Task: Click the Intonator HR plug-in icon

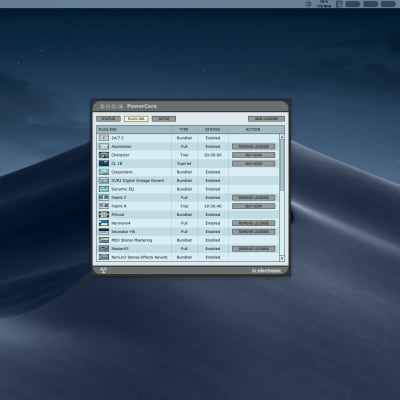Action: [104, 231]
